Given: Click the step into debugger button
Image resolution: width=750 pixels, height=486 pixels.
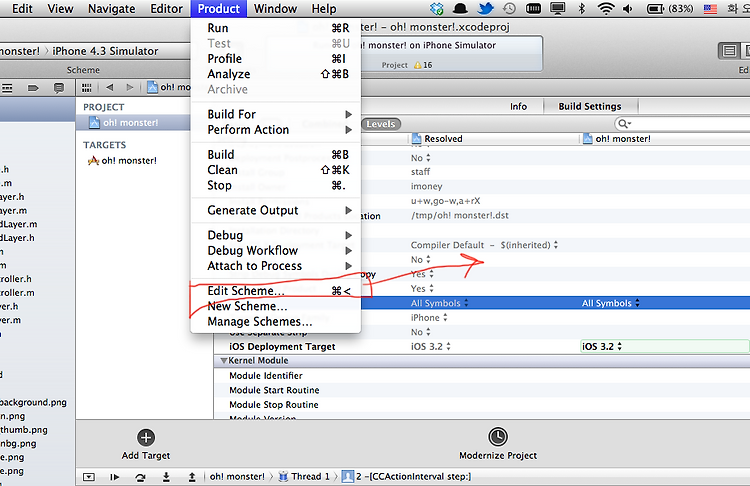Looking at the screenshot, I should coord(166,477).
